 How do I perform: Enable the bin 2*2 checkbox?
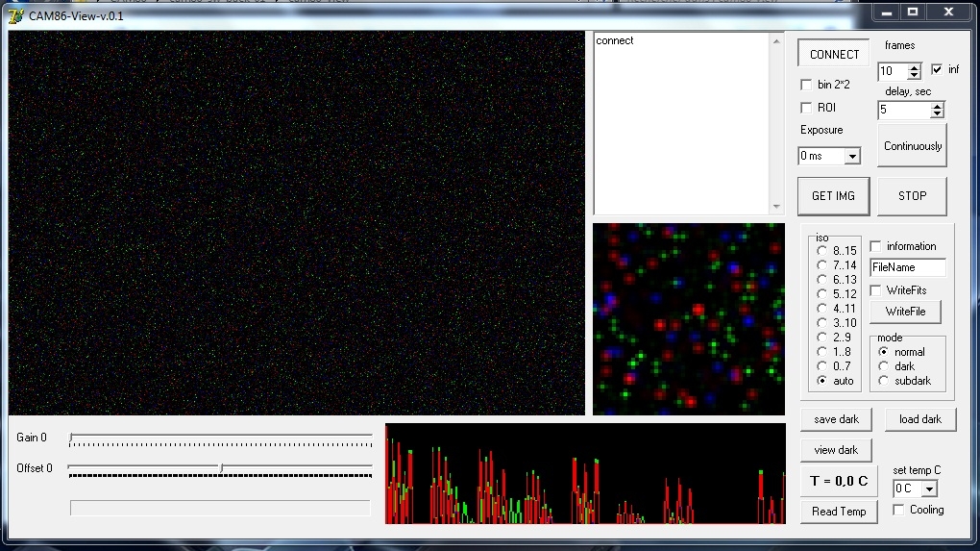(806, 85)
